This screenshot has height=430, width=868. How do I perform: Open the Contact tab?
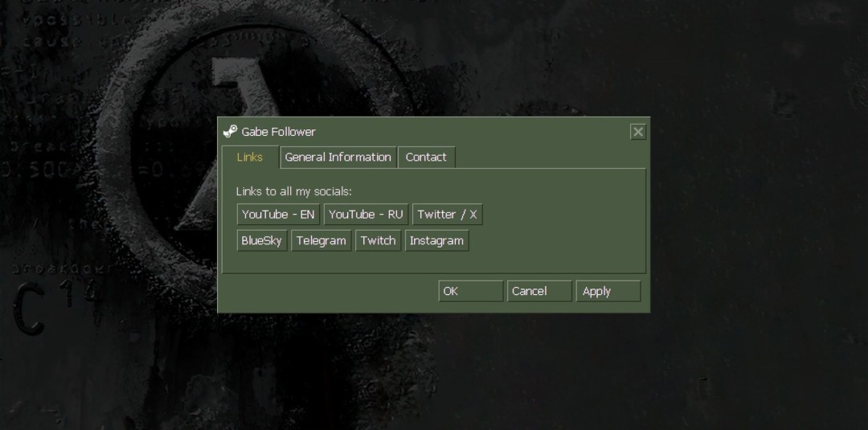click(x=426, y=158)
